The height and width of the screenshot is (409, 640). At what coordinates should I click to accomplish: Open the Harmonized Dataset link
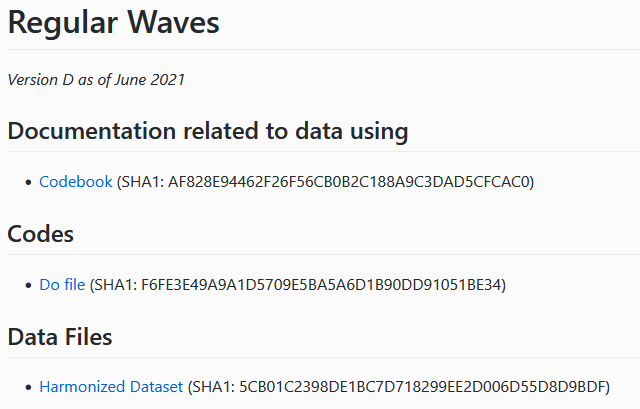111,387
